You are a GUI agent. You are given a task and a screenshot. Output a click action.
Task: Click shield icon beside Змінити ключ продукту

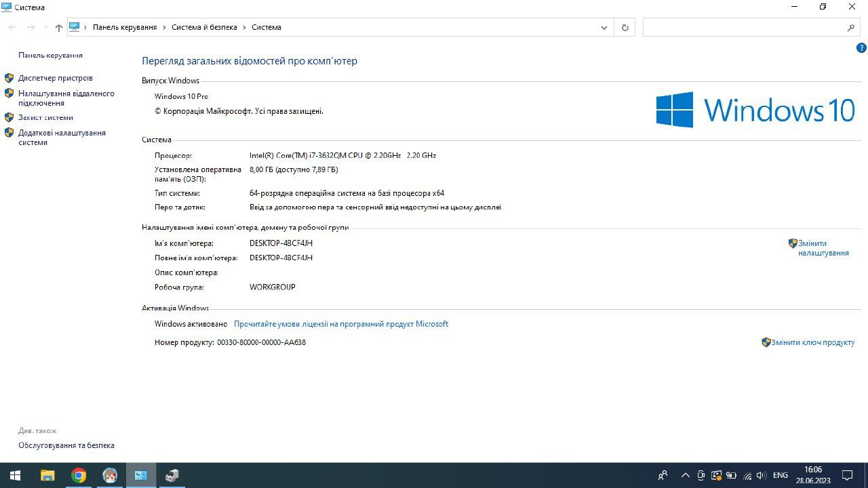pos(766,342)
